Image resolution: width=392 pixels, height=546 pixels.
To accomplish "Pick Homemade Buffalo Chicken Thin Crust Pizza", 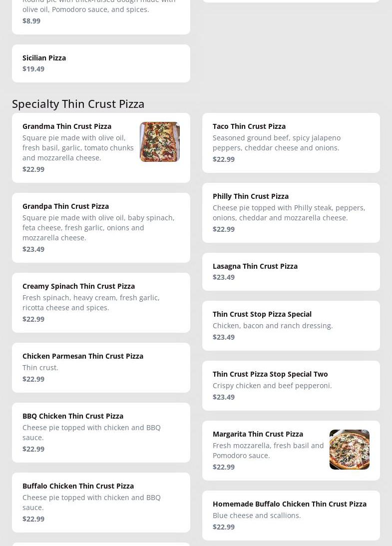I will [x=290, y=504].
